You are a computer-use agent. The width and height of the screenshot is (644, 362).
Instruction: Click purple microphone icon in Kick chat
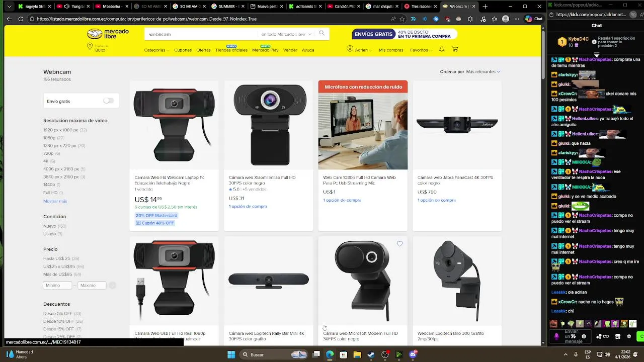557,336
